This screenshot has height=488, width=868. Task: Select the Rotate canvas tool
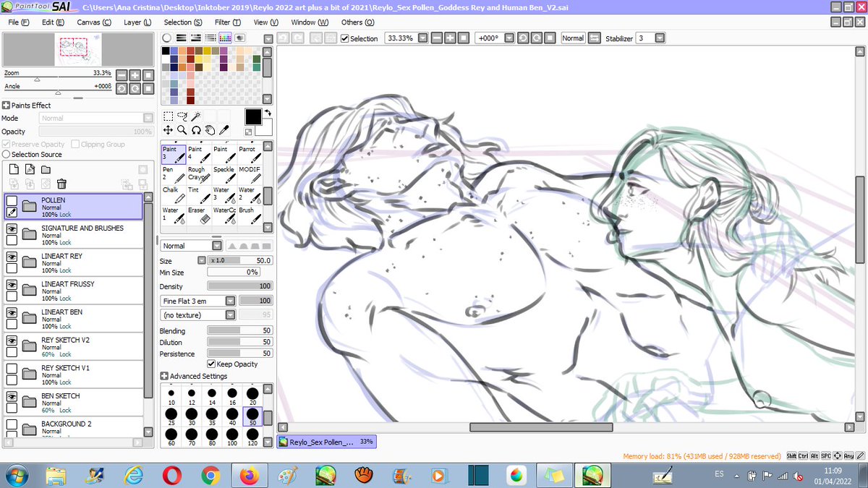(195, 130)
